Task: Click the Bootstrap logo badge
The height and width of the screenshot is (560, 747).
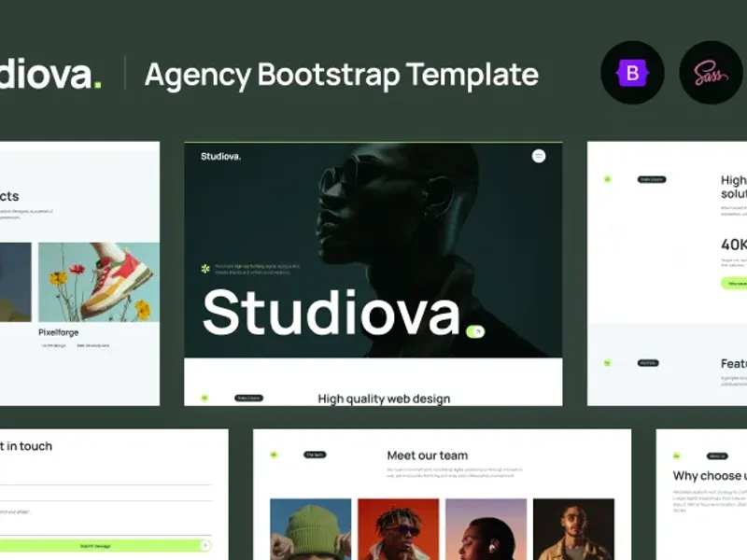Action: pos(633,74)
